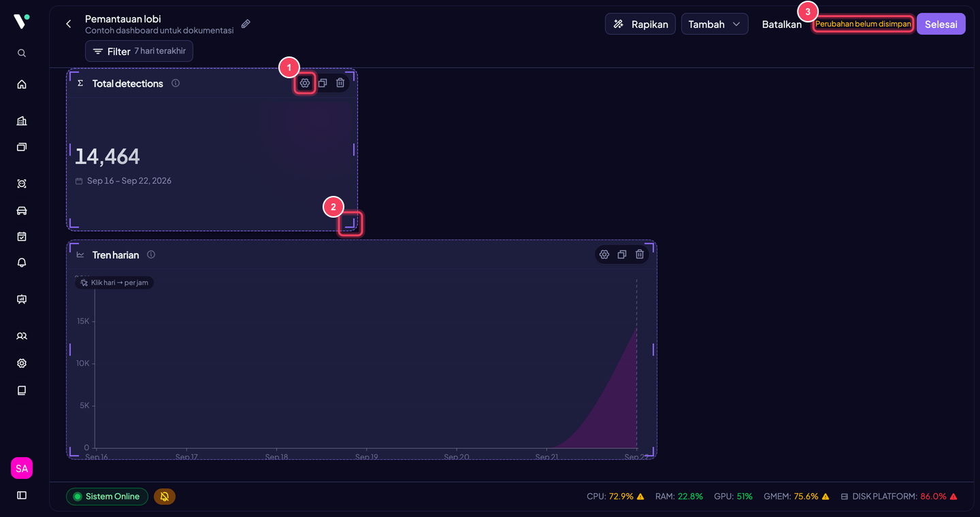Click the DISK PLATFORM 86.0% status reading
The height and width of the screenshot is (517, 980).
pos(899,497)
